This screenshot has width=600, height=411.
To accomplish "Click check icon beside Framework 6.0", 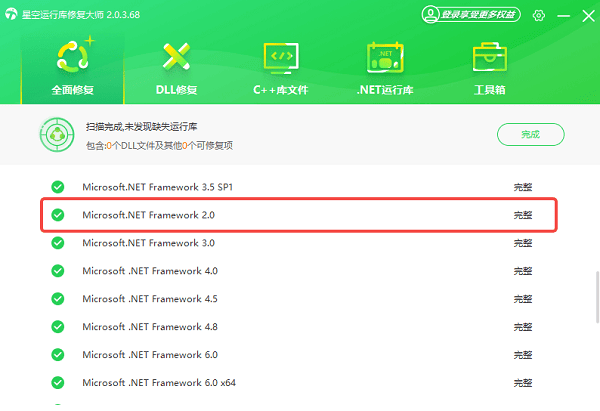I will coord(58,355).
